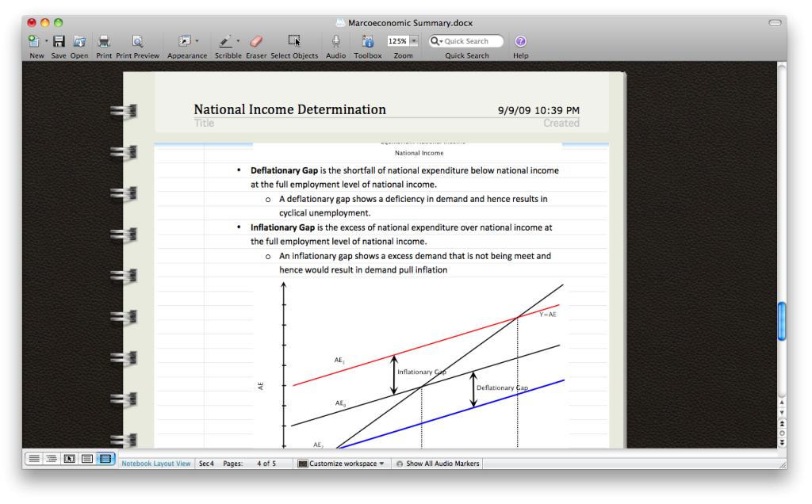This screenshot has height=504, width=812.
Task: Open the Toolbox from the toolbar
Action: (x=368, y=41)
